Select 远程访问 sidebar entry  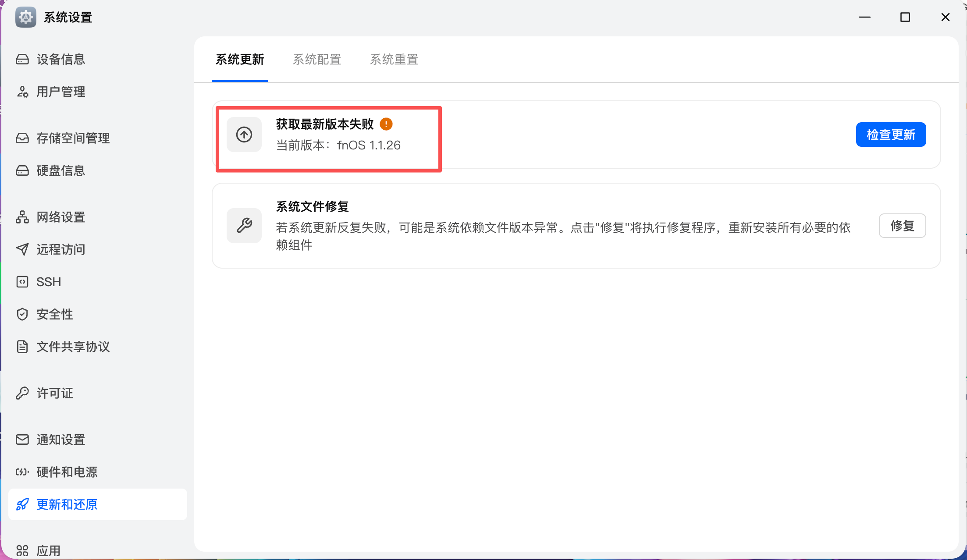(x=98, y=249)
